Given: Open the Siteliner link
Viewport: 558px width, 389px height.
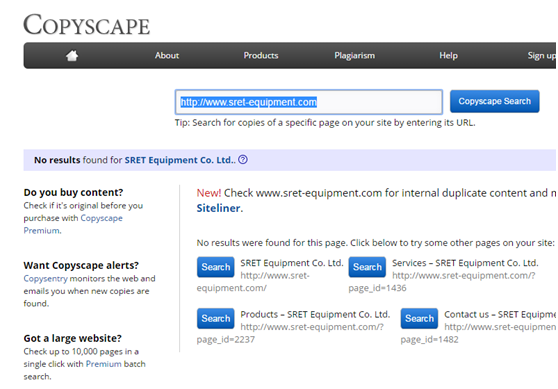Looking at the screenshot, I should pyautogui.click(x=219, y=208).
